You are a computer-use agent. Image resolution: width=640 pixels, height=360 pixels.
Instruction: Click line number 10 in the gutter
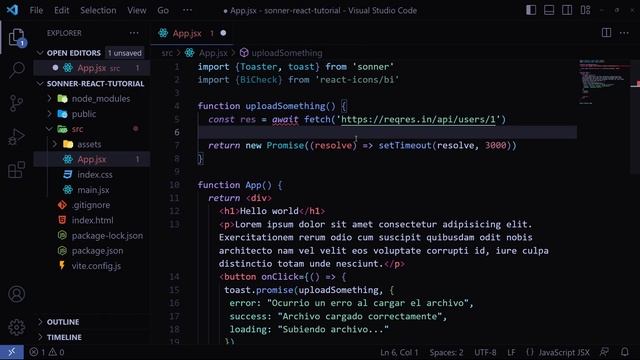(x=174, y=184)
